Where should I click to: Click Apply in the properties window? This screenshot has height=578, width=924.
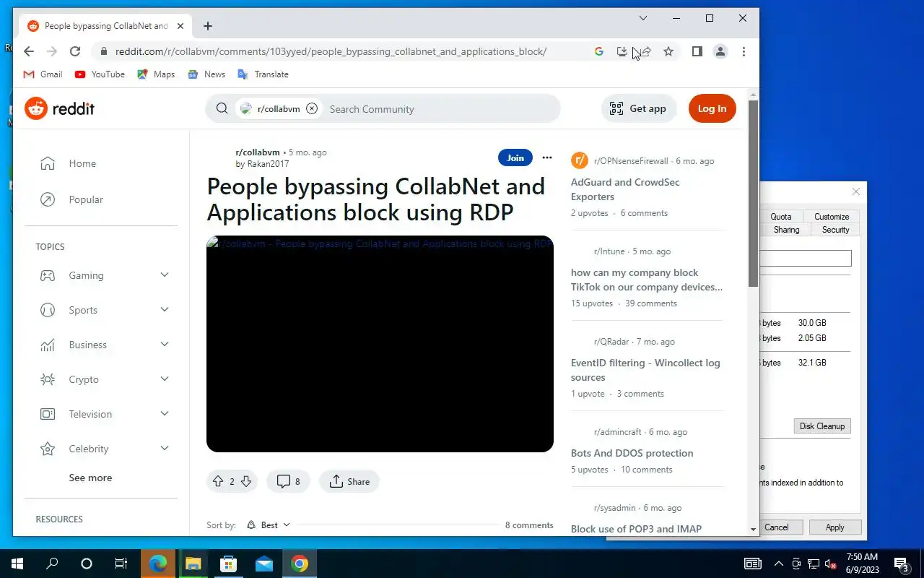(x=834, y=527)
